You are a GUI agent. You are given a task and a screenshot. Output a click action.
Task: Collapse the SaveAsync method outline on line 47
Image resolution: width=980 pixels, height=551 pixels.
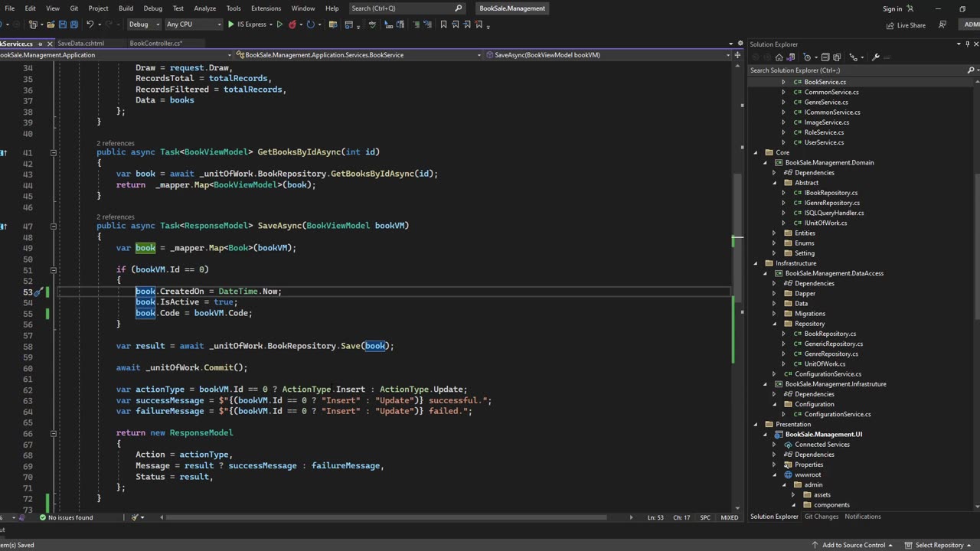coord(53,226)
